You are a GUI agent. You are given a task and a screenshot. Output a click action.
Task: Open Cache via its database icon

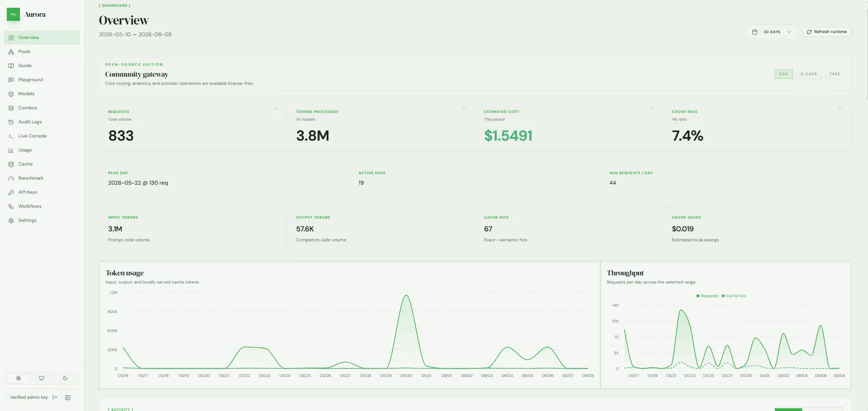[11, 164]
